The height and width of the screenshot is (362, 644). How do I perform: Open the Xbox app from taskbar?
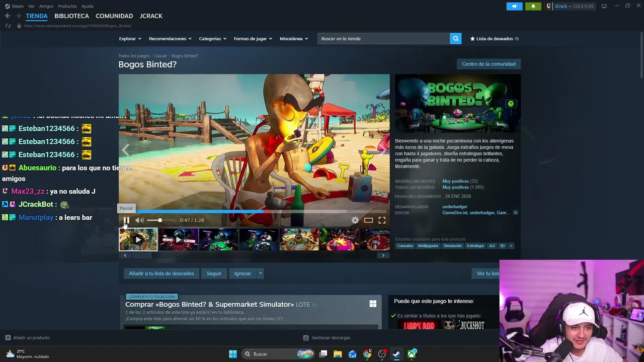(x=412, y=354)
